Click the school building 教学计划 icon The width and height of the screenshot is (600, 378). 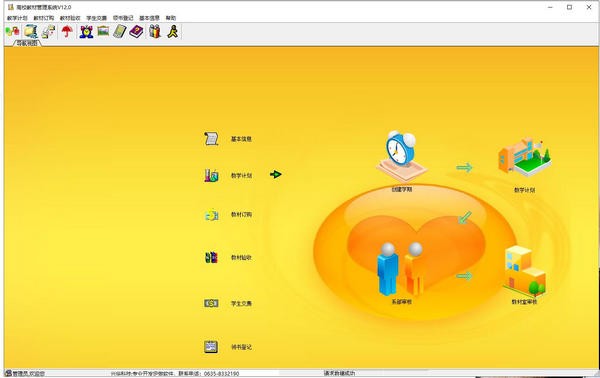525,158
